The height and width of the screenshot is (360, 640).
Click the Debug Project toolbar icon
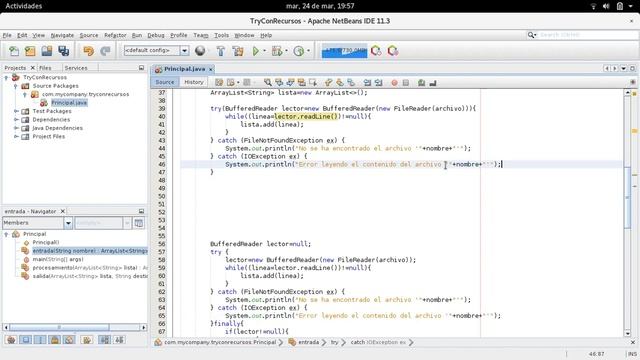pos(277,51)
